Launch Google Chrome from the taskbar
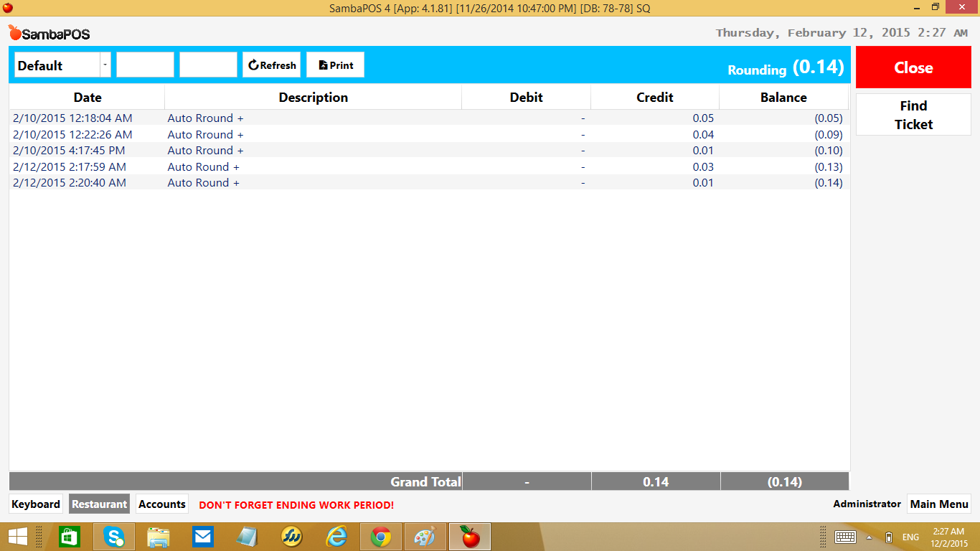The width and height of the screenshot is (980, 551). point(380,537)
